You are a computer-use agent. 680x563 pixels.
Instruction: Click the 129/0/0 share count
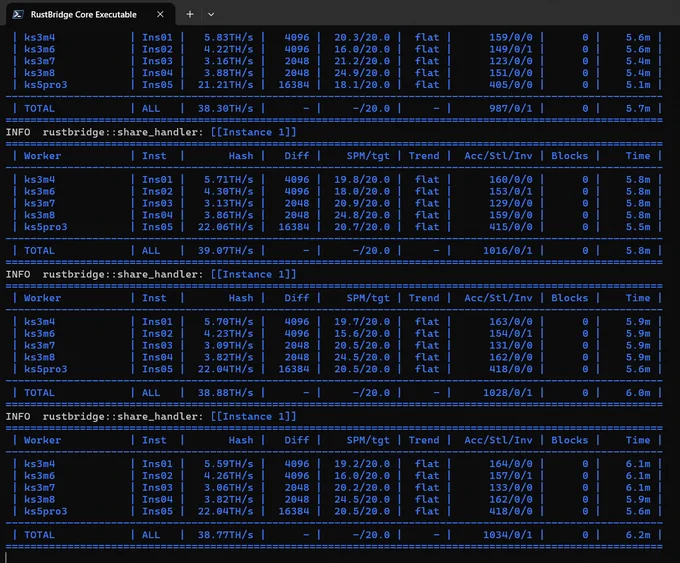click(x=511, y=203)
